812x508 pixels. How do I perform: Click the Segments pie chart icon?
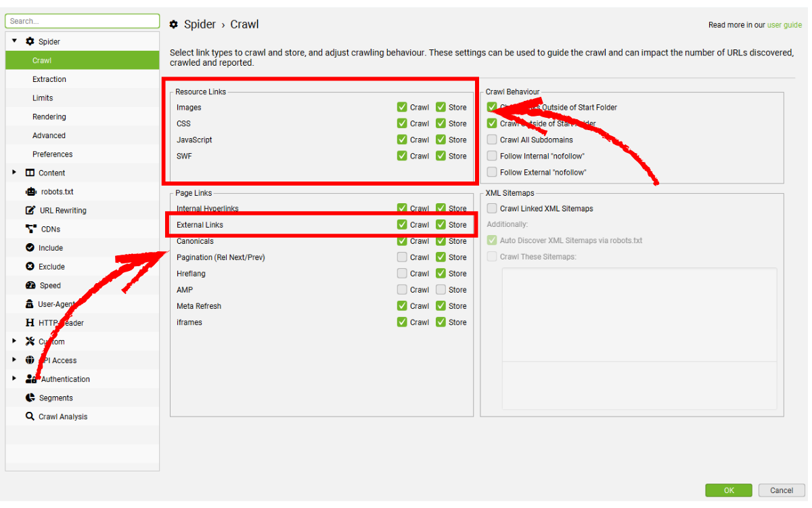pos(30,398)
